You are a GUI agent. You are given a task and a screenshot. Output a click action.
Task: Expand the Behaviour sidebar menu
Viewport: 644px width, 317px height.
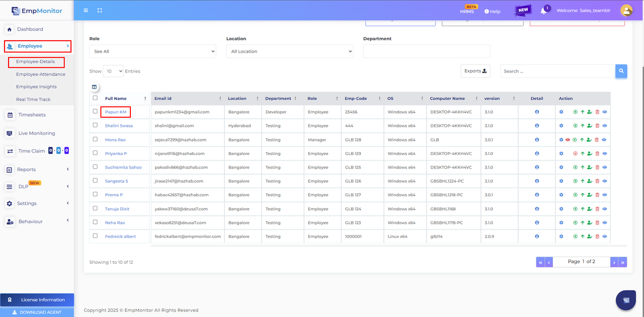tap(37, 221)
